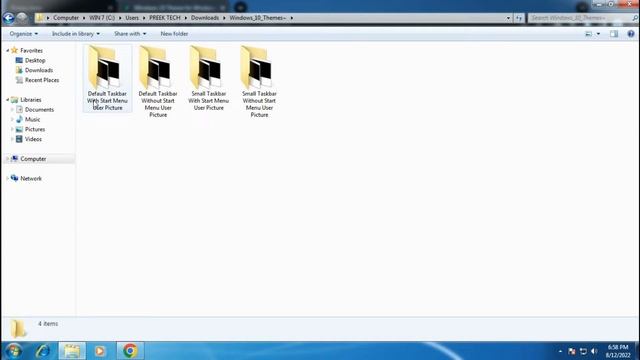Open 'Default Taskbar With Start Menu User Picture' folder

coord(107,78)
